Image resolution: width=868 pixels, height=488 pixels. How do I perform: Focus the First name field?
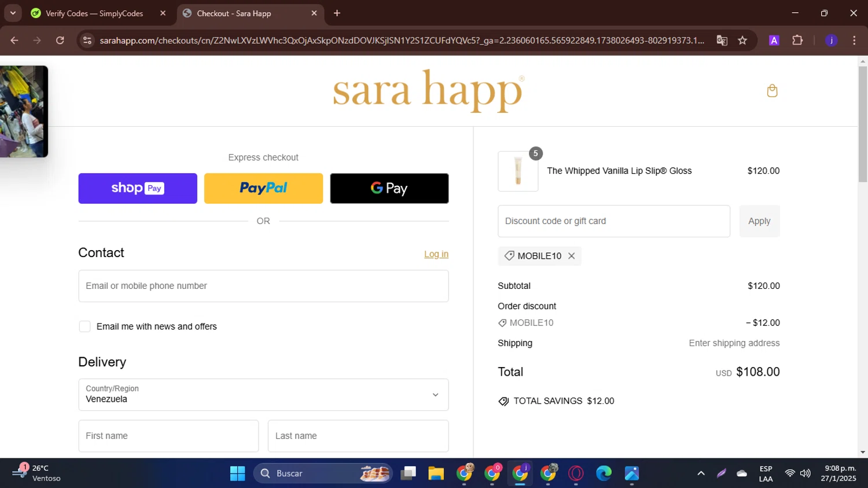[168, 436]
